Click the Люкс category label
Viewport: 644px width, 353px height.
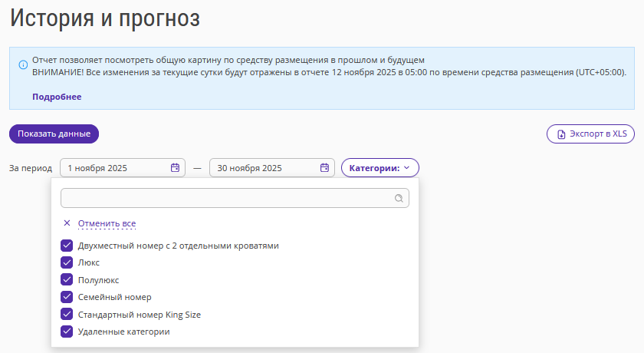89,262
